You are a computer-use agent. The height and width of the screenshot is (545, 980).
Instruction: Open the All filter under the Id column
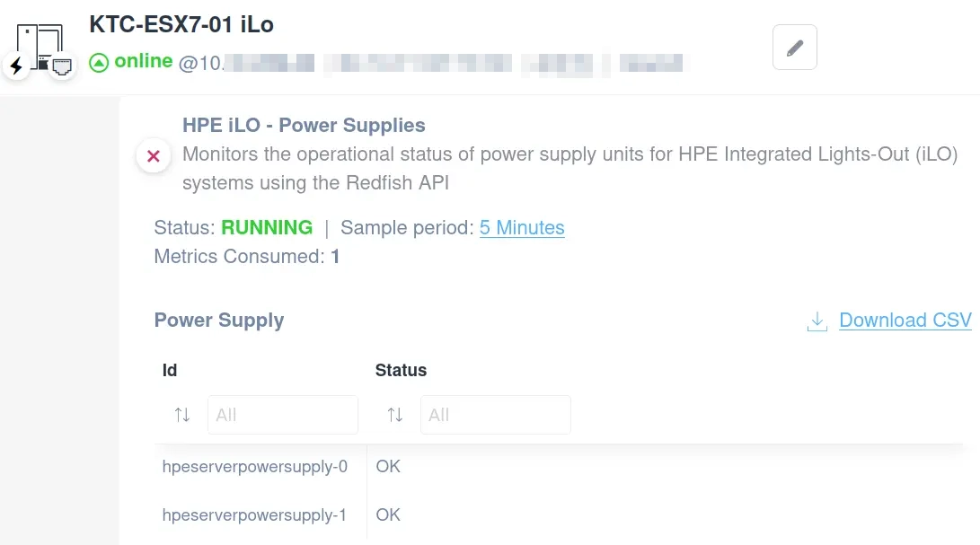(x=282, y=415)
